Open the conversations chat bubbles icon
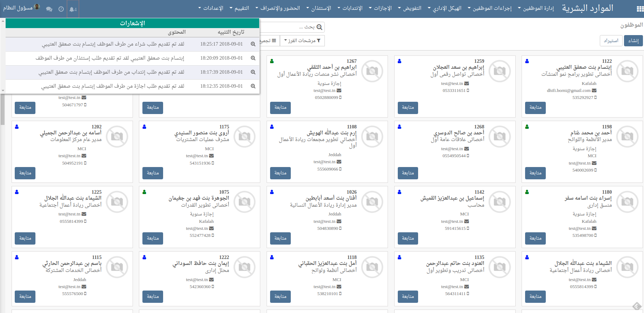The height and width of the screenshot is (313, 644). (x=49, y=9)
